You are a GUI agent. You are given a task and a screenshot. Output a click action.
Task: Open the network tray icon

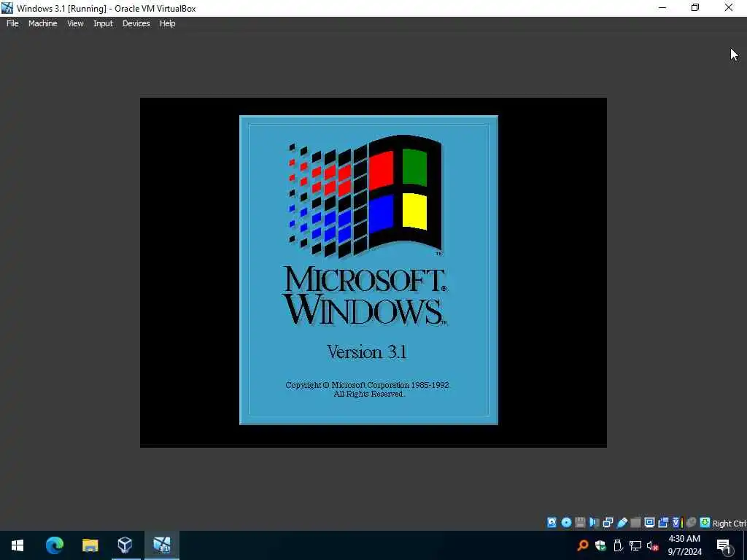tap(635, 545)
